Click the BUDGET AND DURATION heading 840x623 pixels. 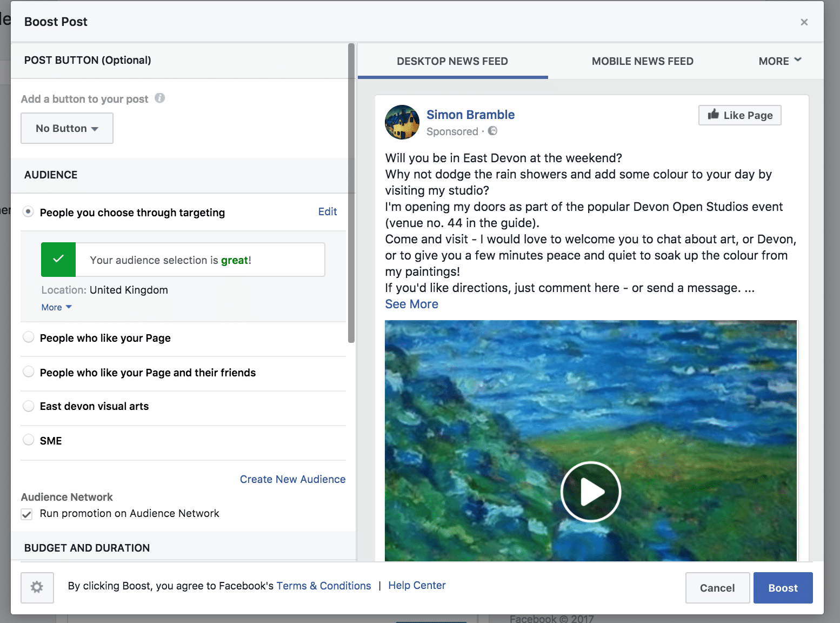pos(87,548)
